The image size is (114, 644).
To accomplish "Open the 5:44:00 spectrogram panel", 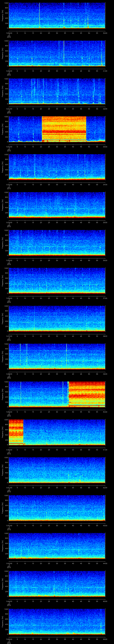I will pyautogui.click(x=57, y=584).
